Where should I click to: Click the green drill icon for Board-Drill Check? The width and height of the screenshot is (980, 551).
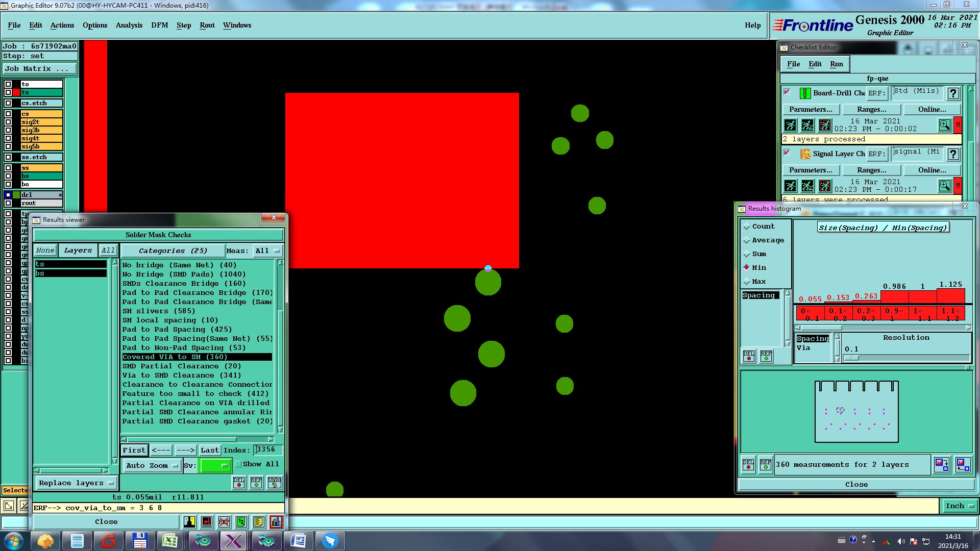pos(805,93)
